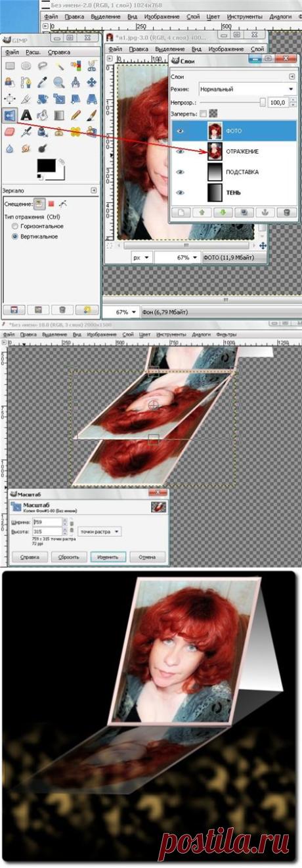Select the Move tool
The height and width of the screenshot is (868, 302).
(x=92, y=82)
